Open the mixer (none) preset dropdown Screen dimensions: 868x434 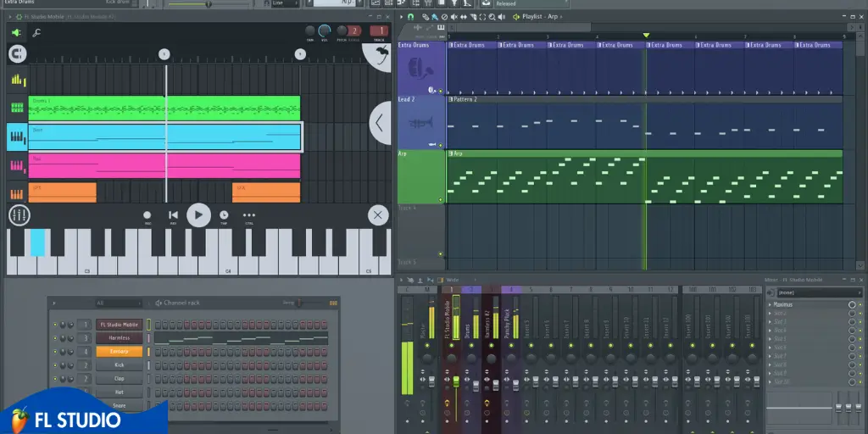[x=818, y=292]
